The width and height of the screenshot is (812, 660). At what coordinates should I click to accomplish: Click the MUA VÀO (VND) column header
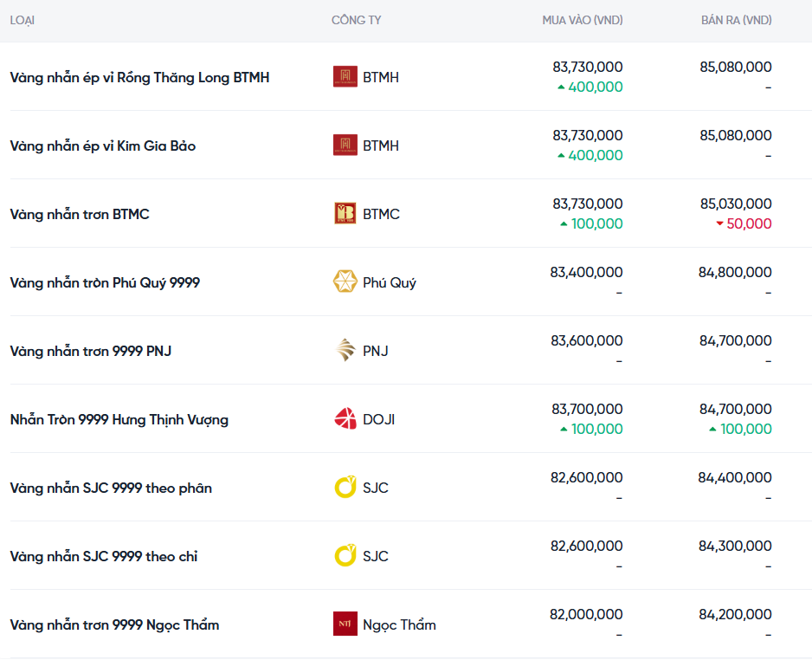pos(583,20)
